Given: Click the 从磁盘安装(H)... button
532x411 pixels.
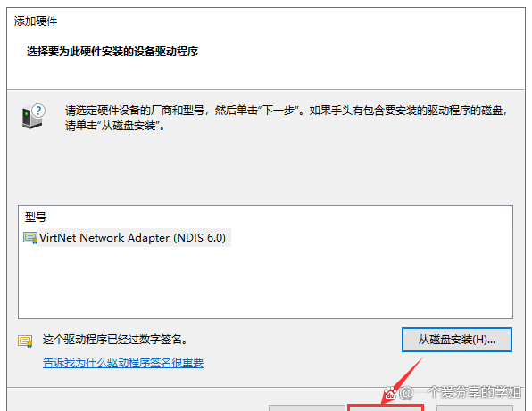Looking at the screenshot, I should point(457,340).
